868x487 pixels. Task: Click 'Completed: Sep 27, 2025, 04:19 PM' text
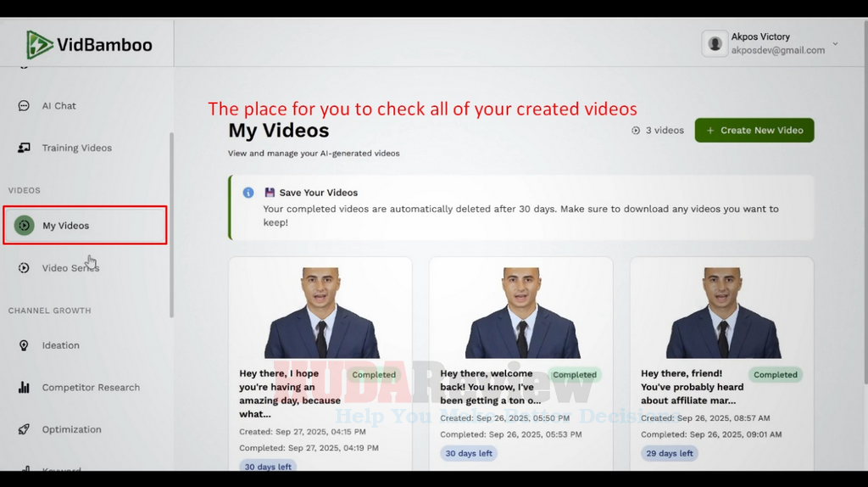309,448
